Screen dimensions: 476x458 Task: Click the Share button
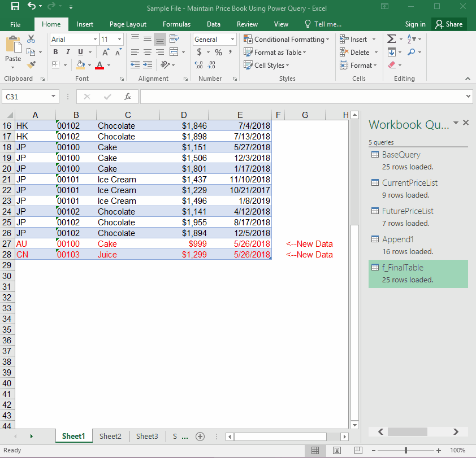[448, 24]
